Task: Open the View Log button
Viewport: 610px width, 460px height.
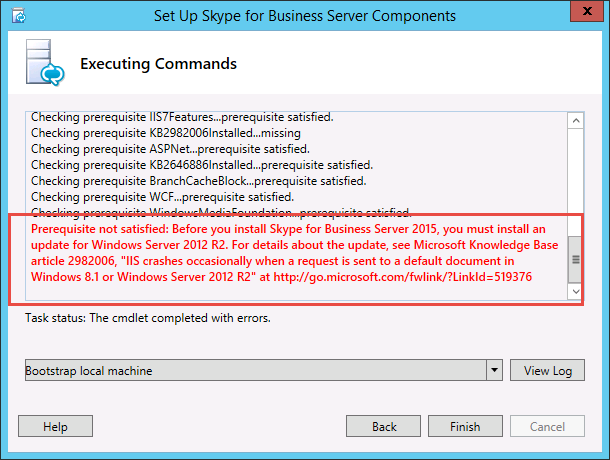Action: click(548, 371)
